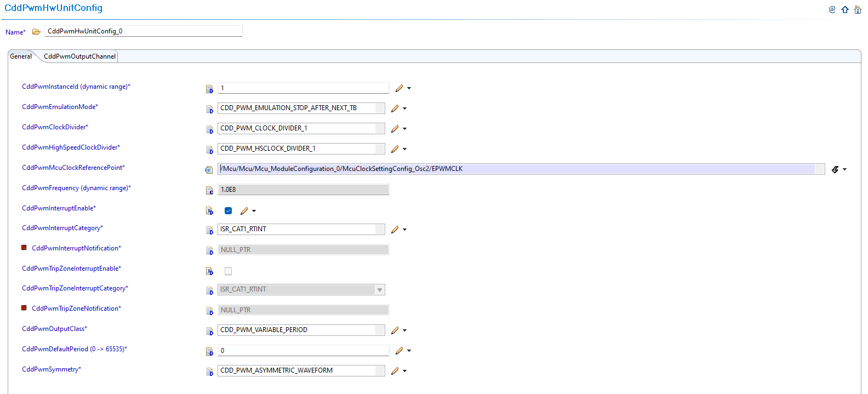Viewport: 868px width, 394px height.
Task: Expand the CddPwmClockDivider combo box
Action: tap(380, 129)
